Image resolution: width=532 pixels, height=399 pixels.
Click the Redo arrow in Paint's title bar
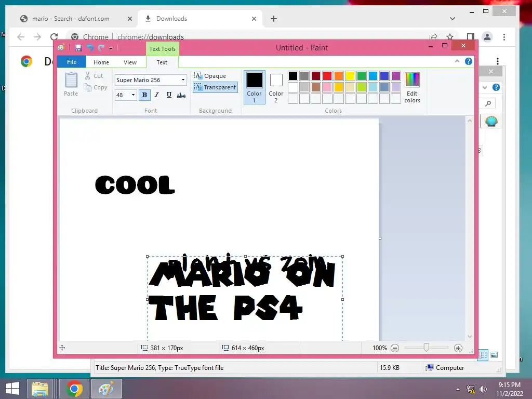pyautogui.click(x=101, y=48)
